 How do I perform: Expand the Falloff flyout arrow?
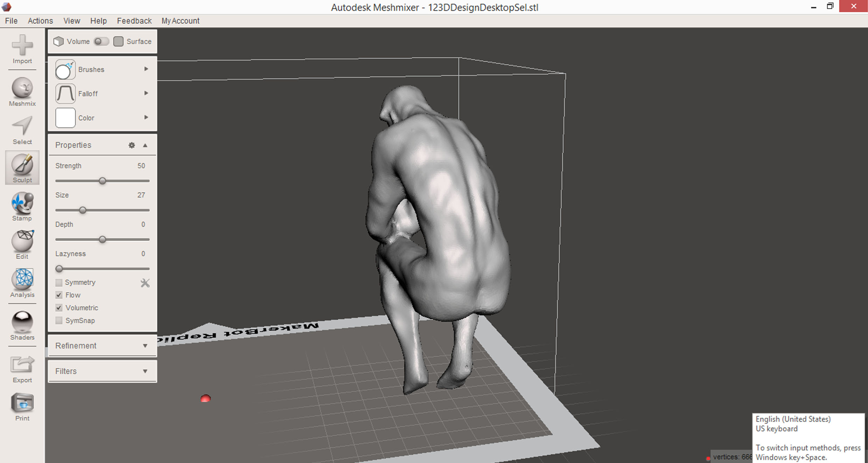click(x=146, y=93)
